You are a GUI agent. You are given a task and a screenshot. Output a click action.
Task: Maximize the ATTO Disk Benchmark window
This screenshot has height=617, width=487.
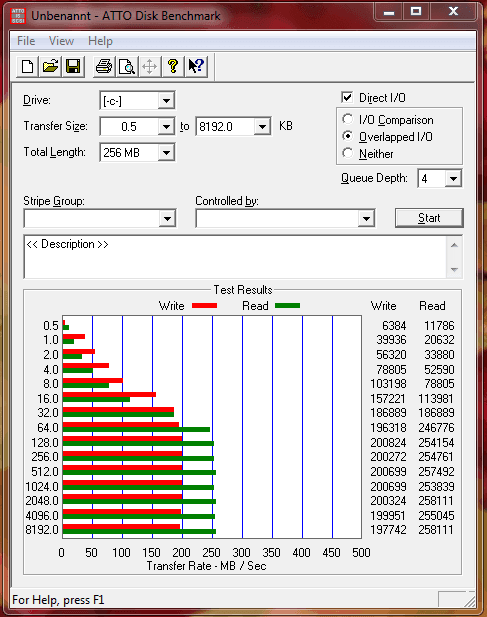tap(416, 12)
